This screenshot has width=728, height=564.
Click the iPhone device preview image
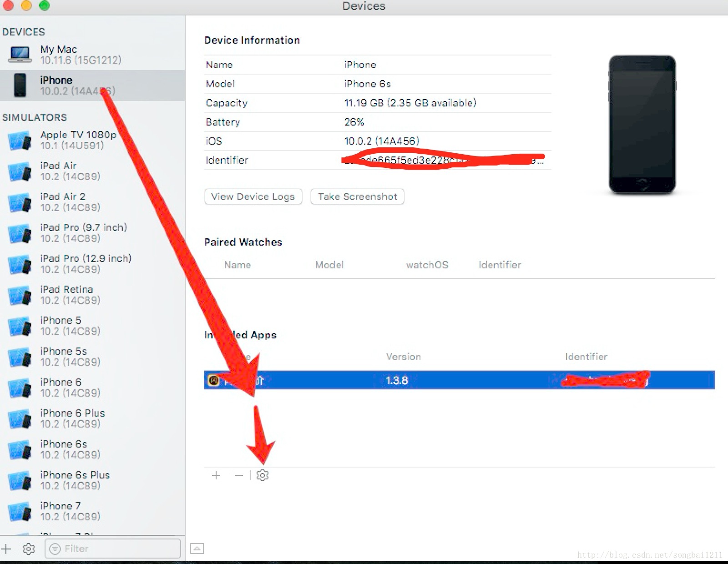(x=642, y=125)
